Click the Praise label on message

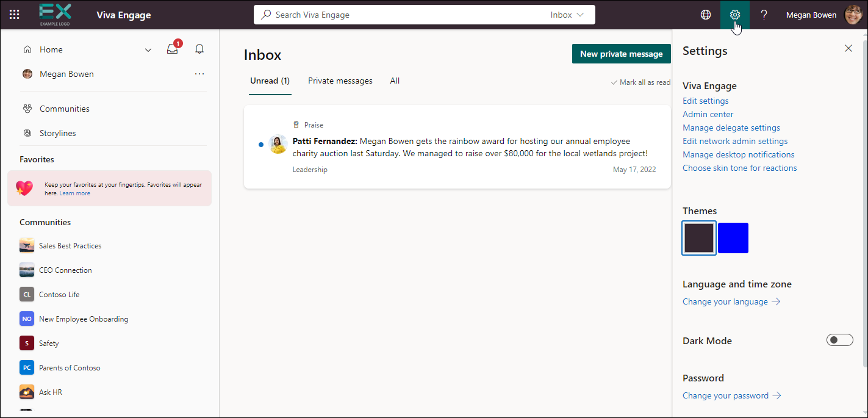(314, 124)
